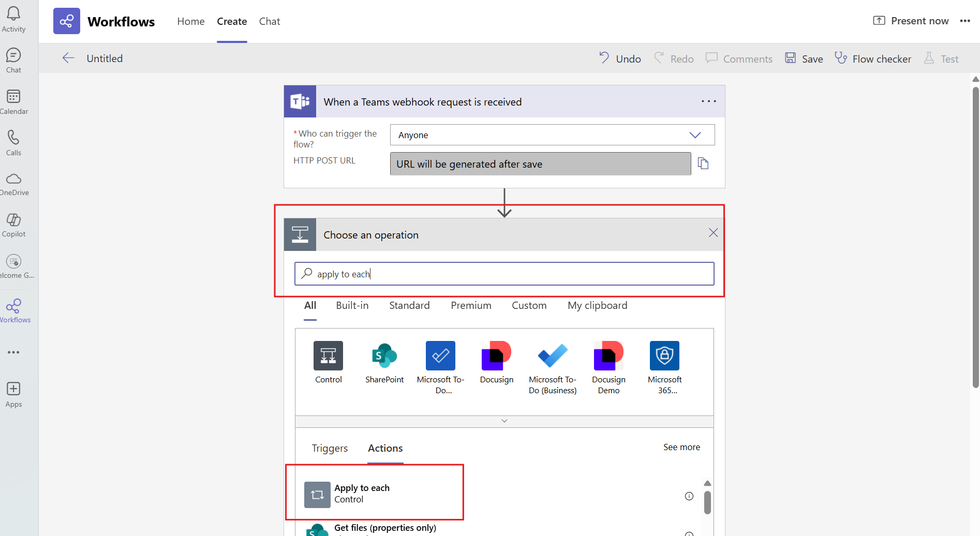Screen dimensions: 980x536
Task: Select the All connectors tab
Action: [310, 305]
